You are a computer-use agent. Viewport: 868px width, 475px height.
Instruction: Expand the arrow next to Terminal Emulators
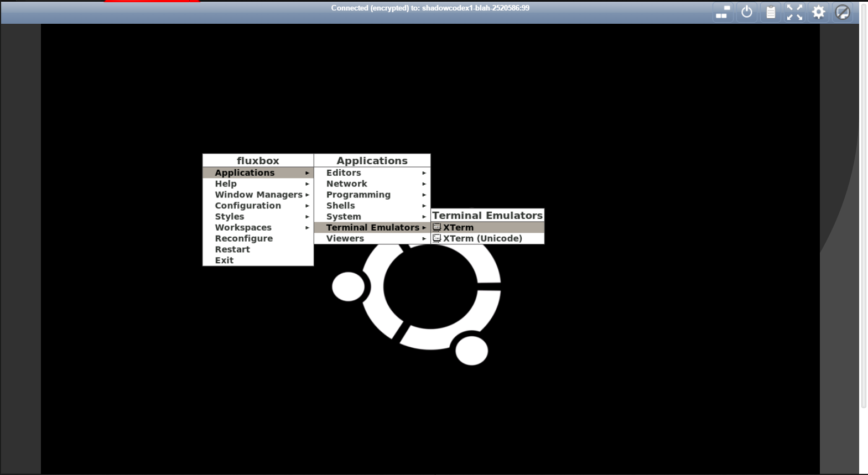point(424,228)
